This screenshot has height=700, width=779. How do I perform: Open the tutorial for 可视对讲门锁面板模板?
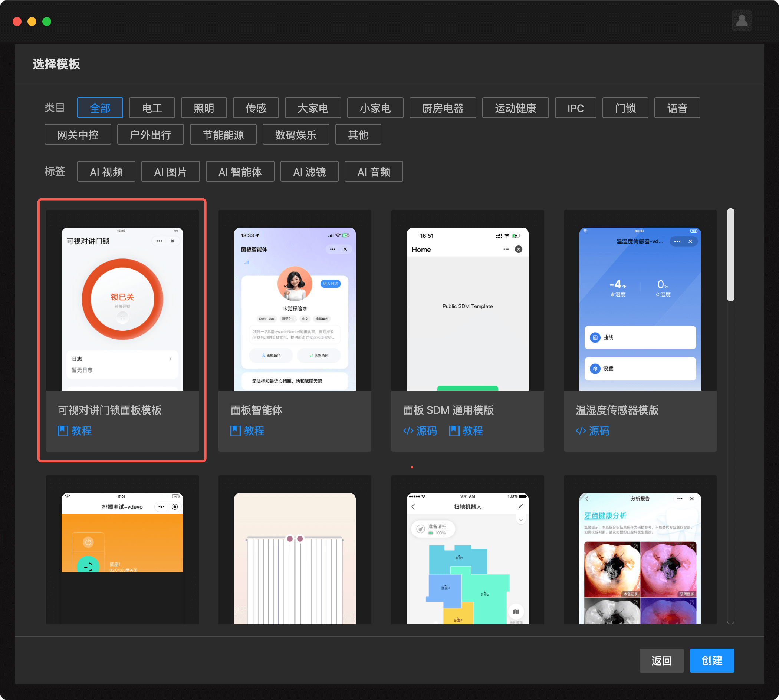coord(75,431)
